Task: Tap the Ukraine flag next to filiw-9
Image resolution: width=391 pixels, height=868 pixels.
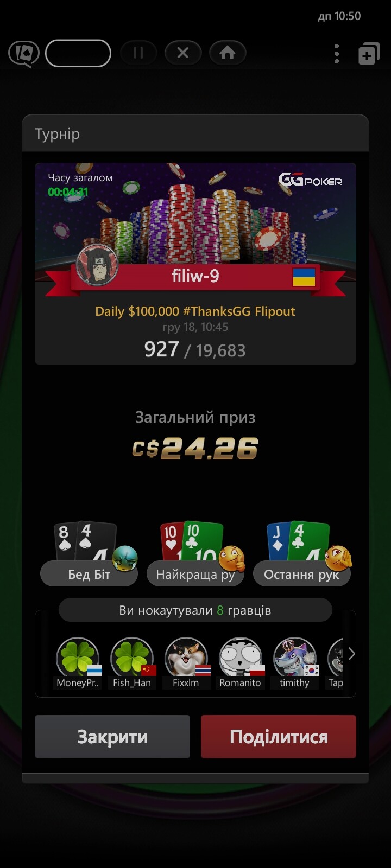Action: pyautogui.click(x=304, y=277)
